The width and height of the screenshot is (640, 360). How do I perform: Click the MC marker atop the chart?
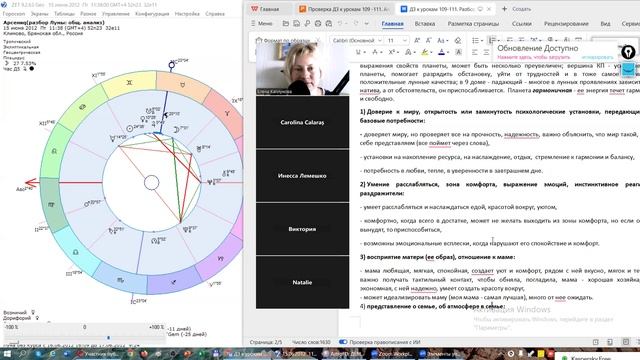[172, 65]
